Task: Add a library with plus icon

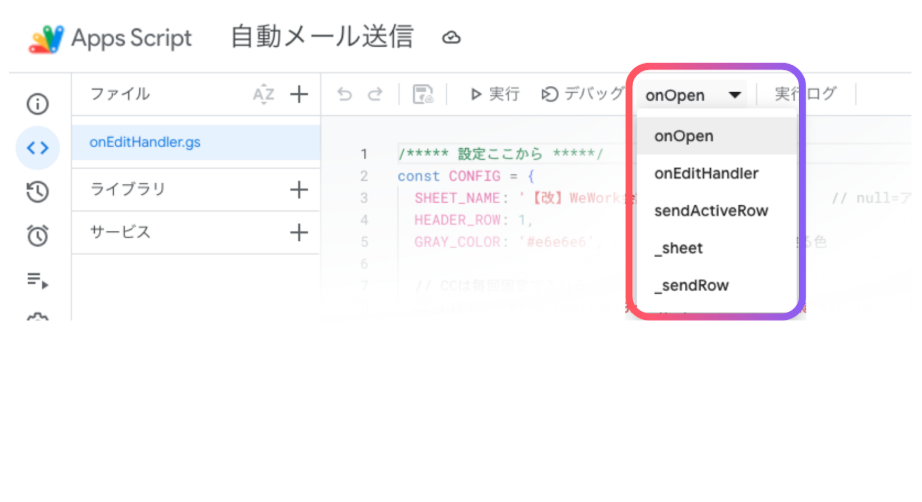Action: pos(299,189)
